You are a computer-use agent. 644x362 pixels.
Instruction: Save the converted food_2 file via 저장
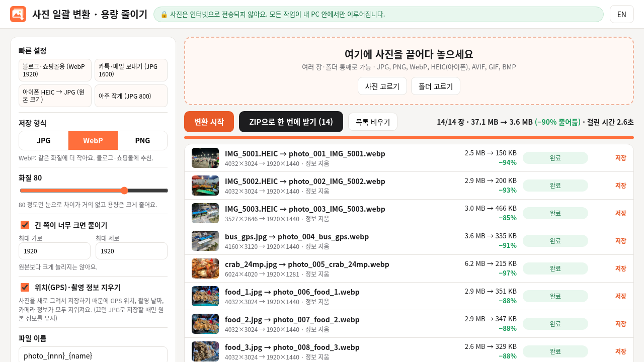pos(621,324)
